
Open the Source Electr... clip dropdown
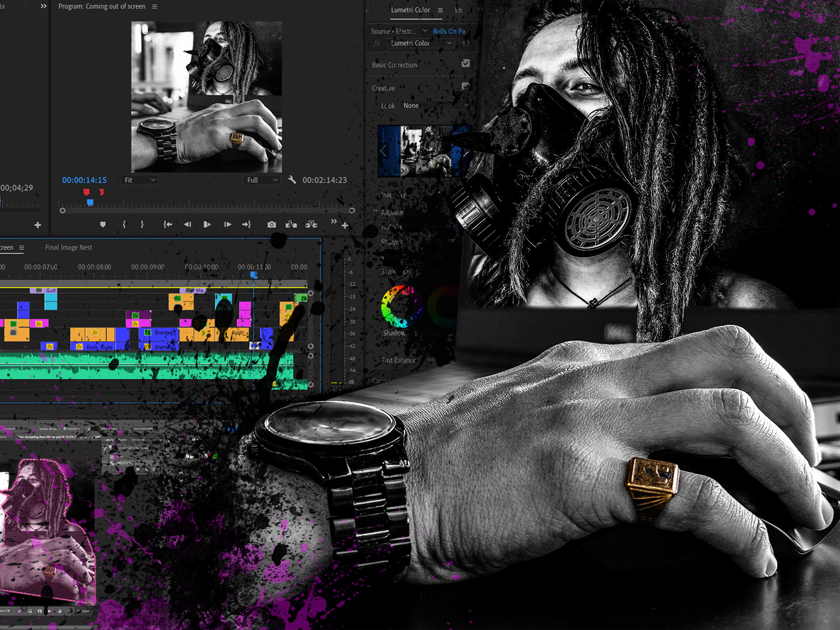[x=425, y=31]
